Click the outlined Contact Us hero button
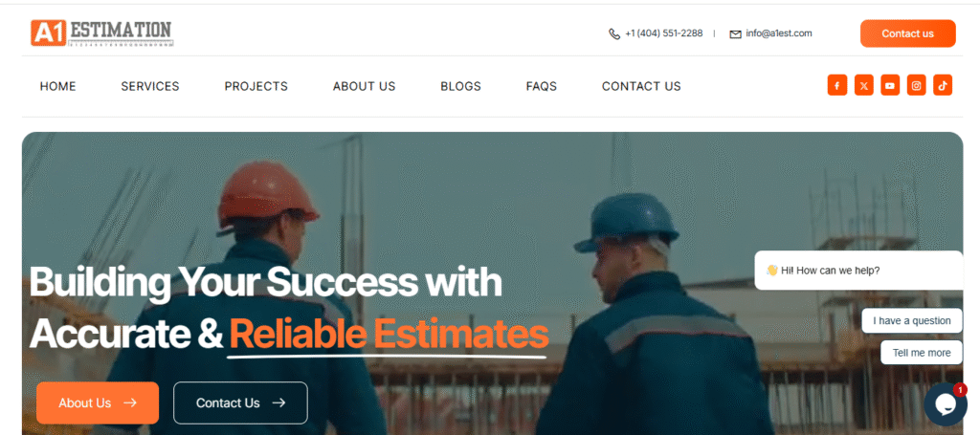The width and height of the screenshot is (980, 435). (x=240, y=403)
